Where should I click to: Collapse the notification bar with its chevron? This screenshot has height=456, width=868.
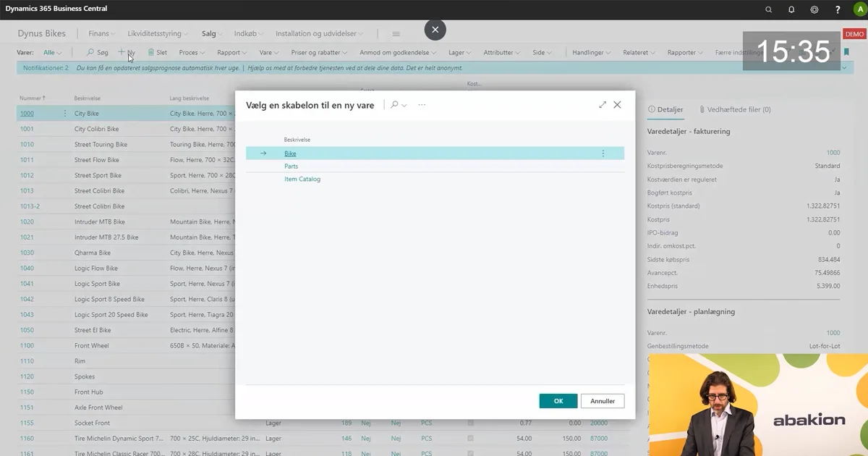point(844,67)
